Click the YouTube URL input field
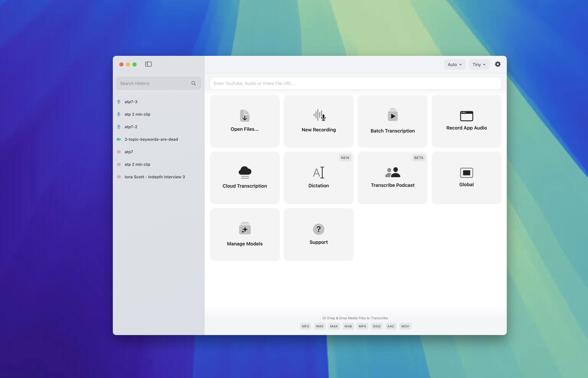The image size is (588, 378). coord(355,83)
